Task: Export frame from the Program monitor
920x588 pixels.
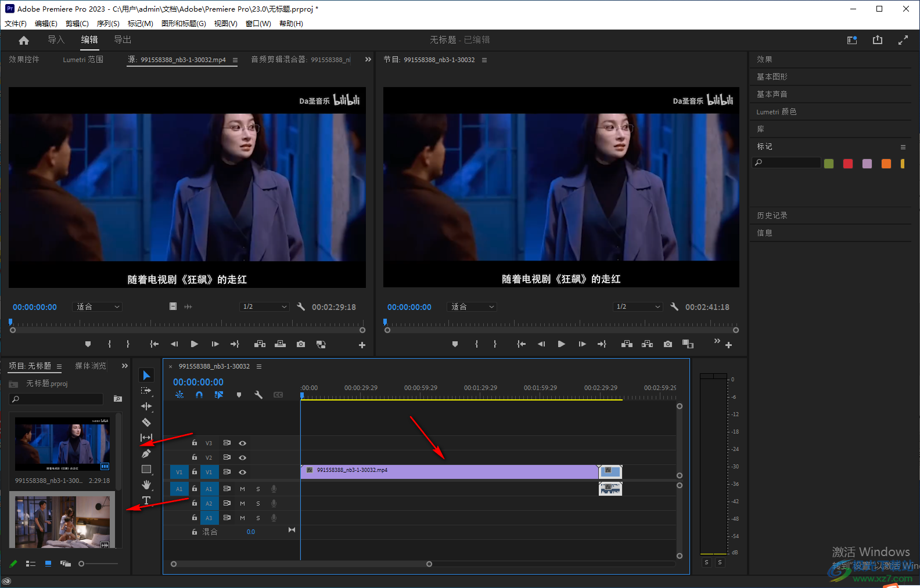Action: pos(668,344)
